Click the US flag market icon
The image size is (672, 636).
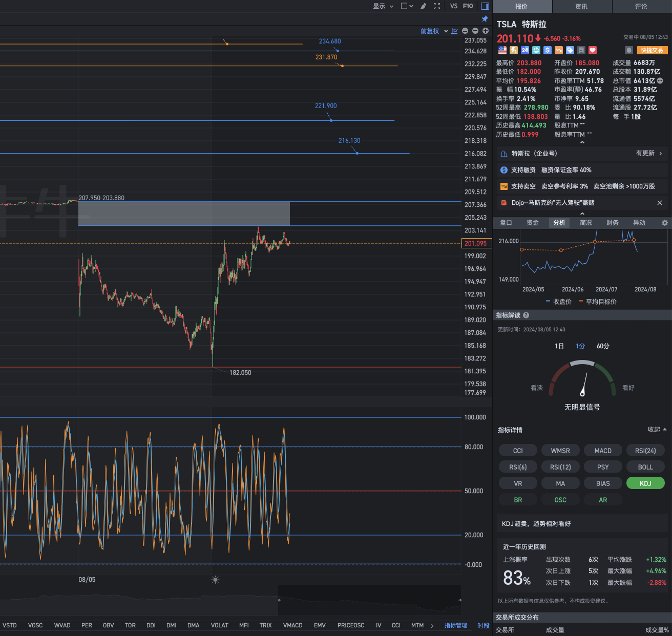[x=502, y=50]
